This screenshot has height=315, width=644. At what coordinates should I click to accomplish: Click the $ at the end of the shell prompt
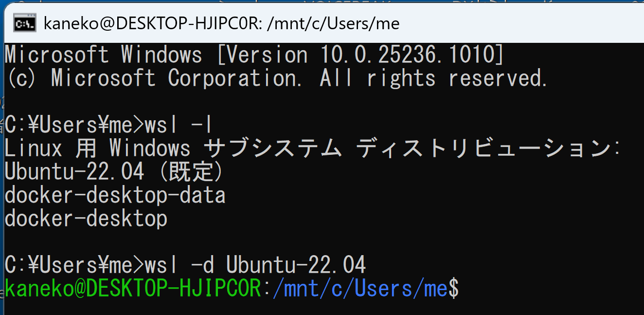coord(453,289)
